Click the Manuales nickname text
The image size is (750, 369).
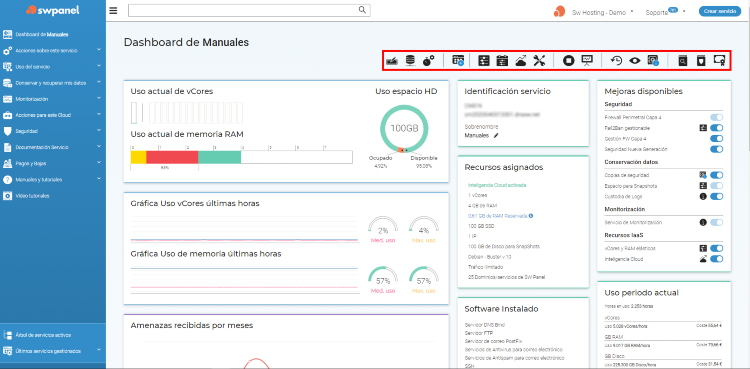[477, 135]
